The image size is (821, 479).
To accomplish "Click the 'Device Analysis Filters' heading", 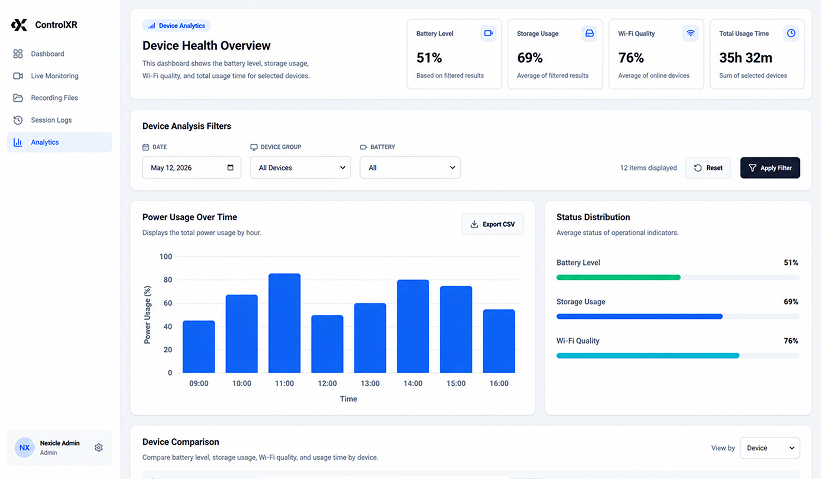I will coord(186,126).
